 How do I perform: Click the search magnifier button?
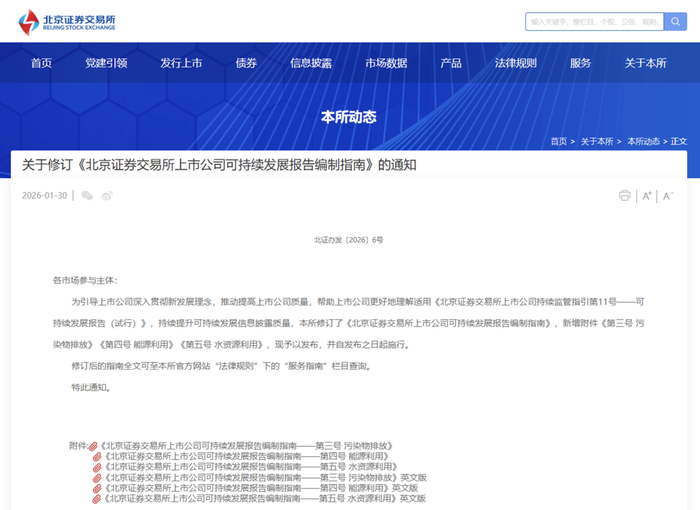[675, 21]
